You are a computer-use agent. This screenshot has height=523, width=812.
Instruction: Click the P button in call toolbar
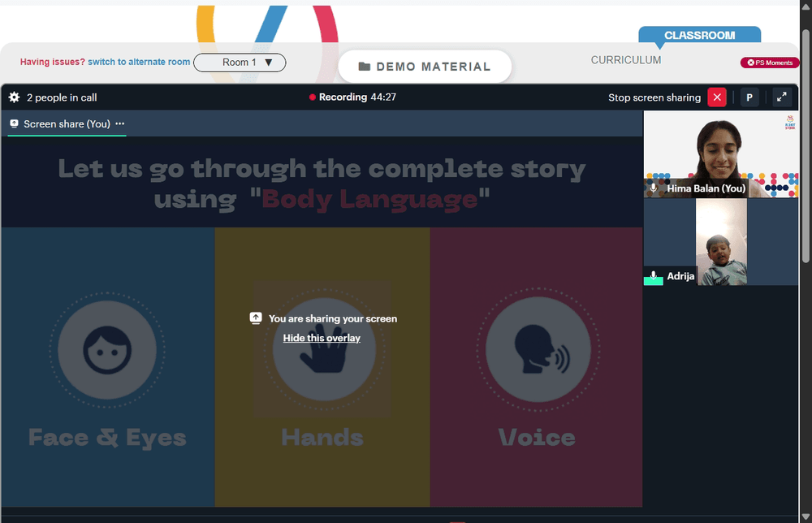[x=749, y=97]
